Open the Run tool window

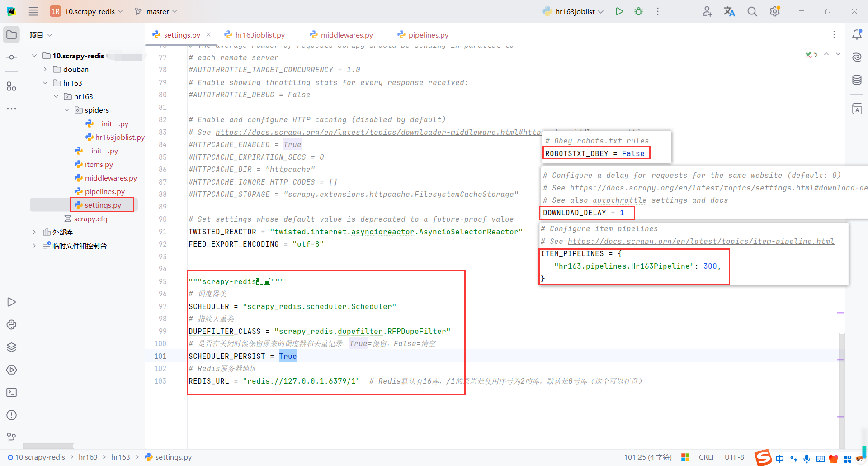(12, 302)
